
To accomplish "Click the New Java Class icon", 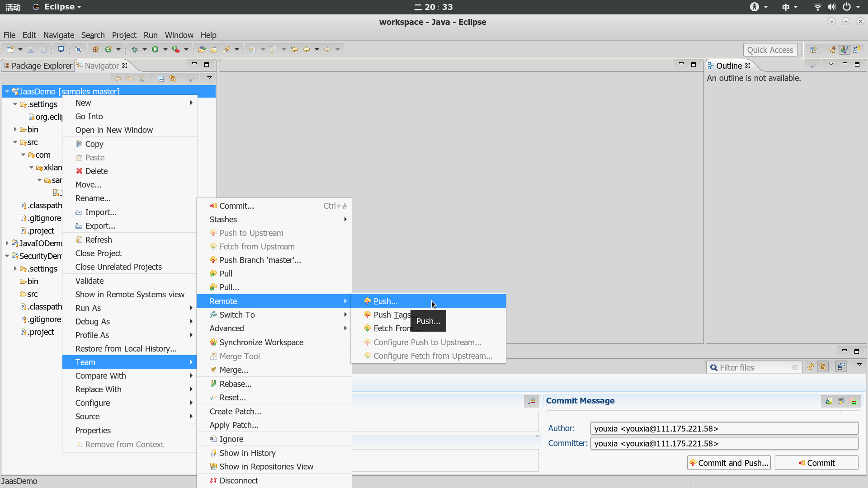I will click(x=108, y=49).
